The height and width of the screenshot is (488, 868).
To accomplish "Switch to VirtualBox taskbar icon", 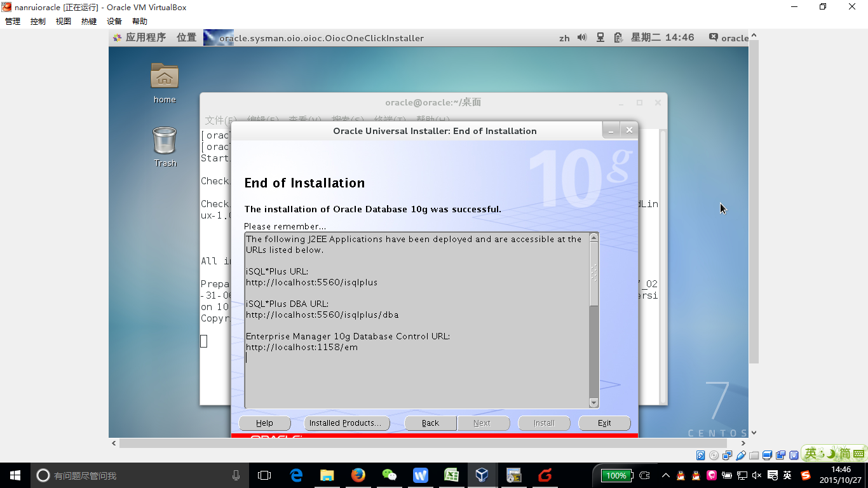I will click(482, 475).
